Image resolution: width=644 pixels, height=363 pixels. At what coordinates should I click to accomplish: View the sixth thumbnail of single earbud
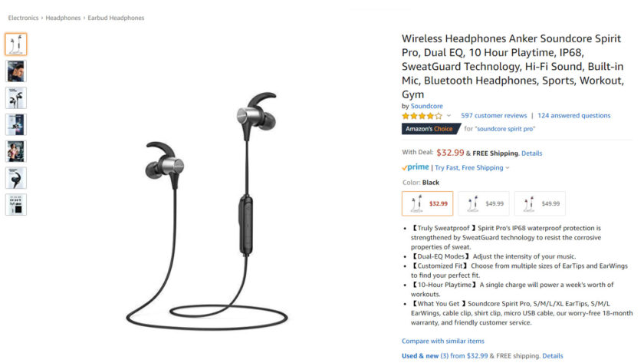coord(16,178)
